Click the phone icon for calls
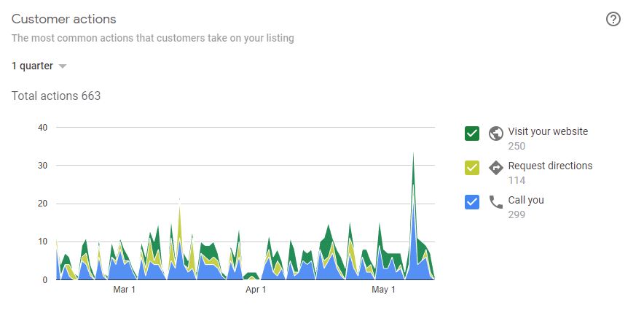The width and height of the screenshot is (644, 313). pyautogui.click(x=496, y=201)
